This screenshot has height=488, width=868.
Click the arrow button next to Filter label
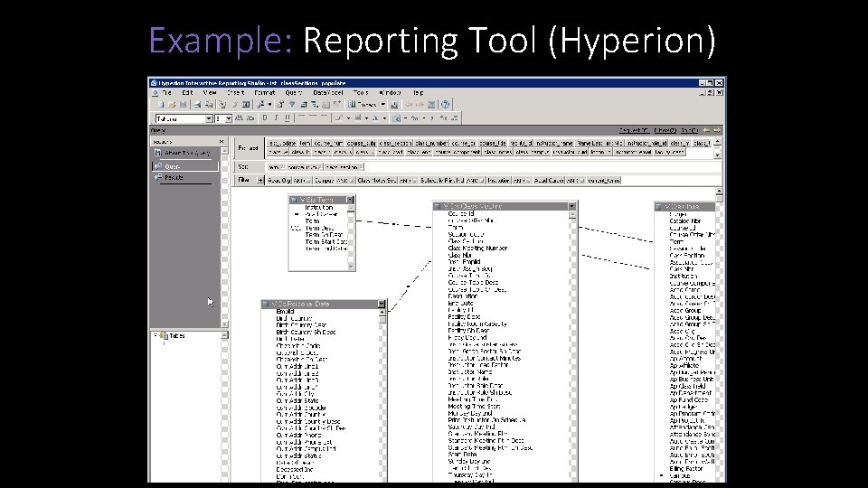pos(259,181)
